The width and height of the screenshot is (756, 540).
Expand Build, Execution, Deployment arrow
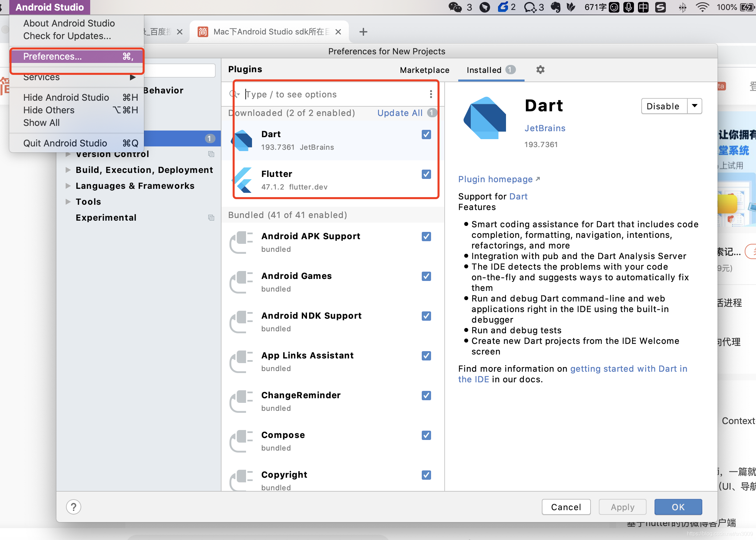click(68, 170)
